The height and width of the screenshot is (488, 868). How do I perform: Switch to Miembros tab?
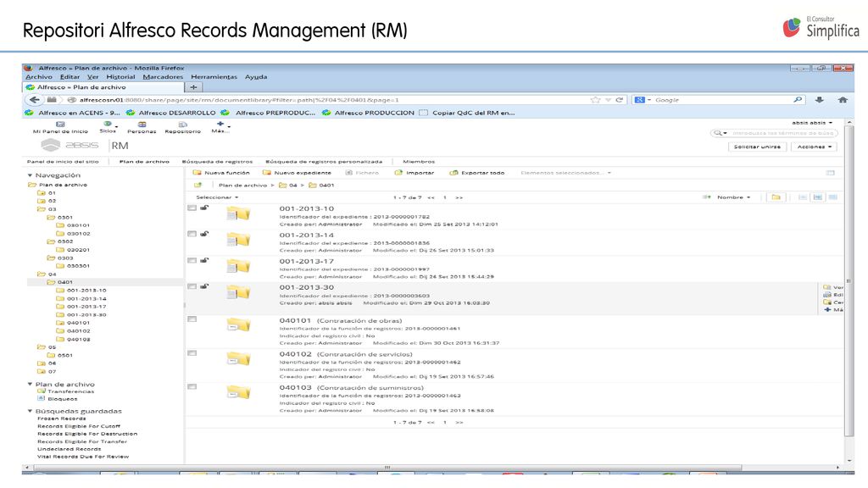(x=419, y=162)
